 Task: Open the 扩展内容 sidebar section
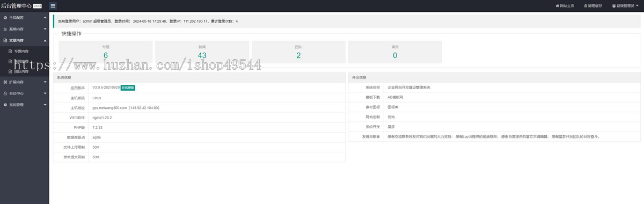pos(24,82)
